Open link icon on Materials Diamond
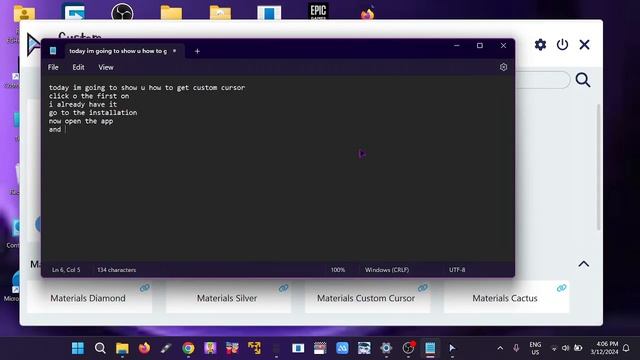640x360 pixels. (144, 288)
